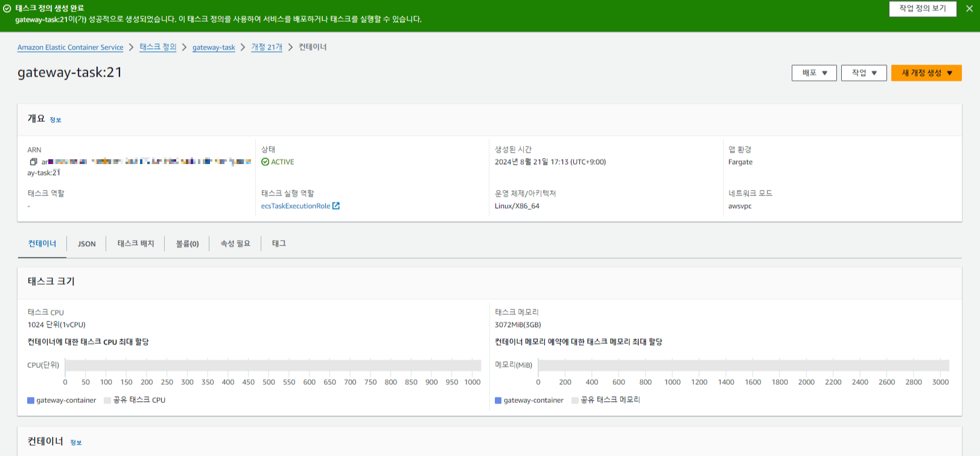Click the CPU allocation bar

273,366
